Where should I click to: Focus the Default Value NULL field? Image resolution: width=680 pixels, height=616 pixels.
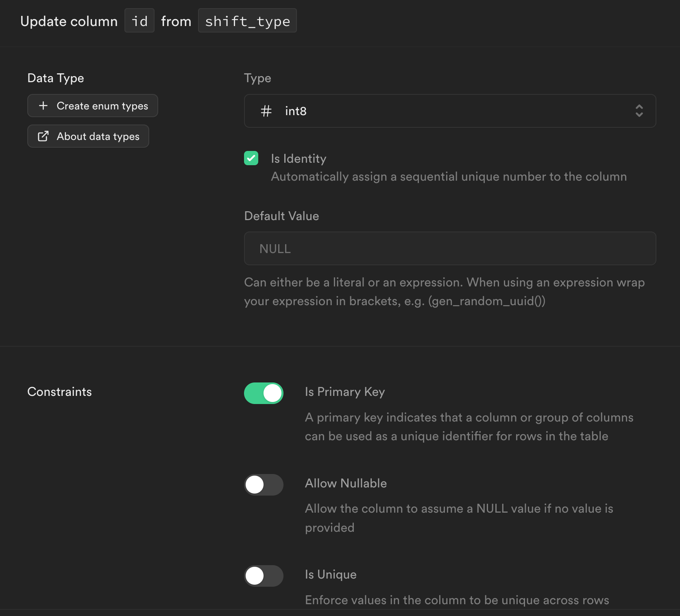tap(449, 249)
